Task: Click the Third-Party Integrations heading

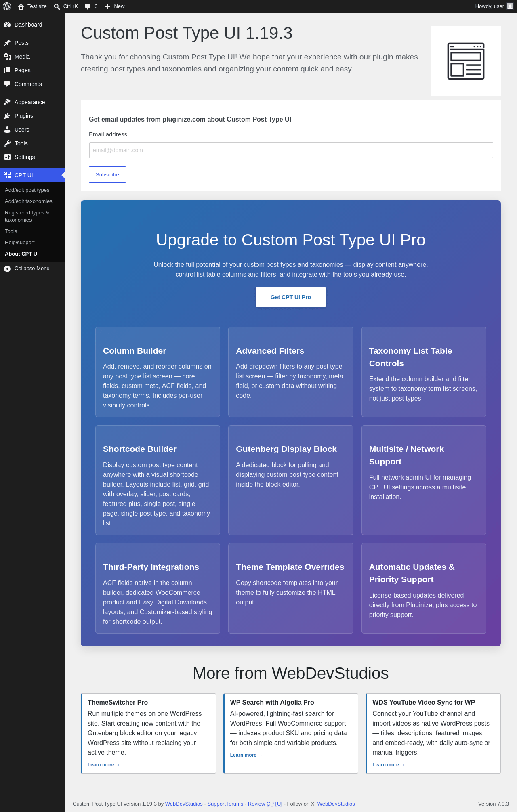Action: [151, 567]
